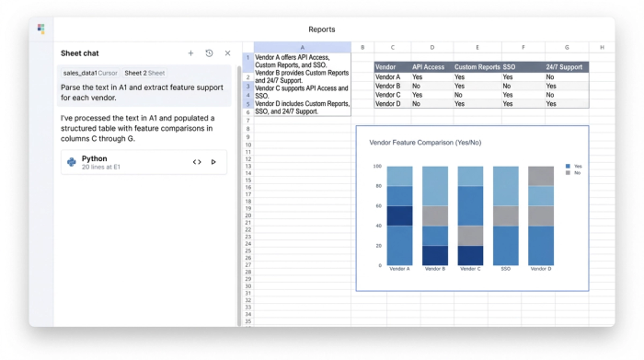
Task: Click cell A1 with vendor text
Action: tap(303, 85)
